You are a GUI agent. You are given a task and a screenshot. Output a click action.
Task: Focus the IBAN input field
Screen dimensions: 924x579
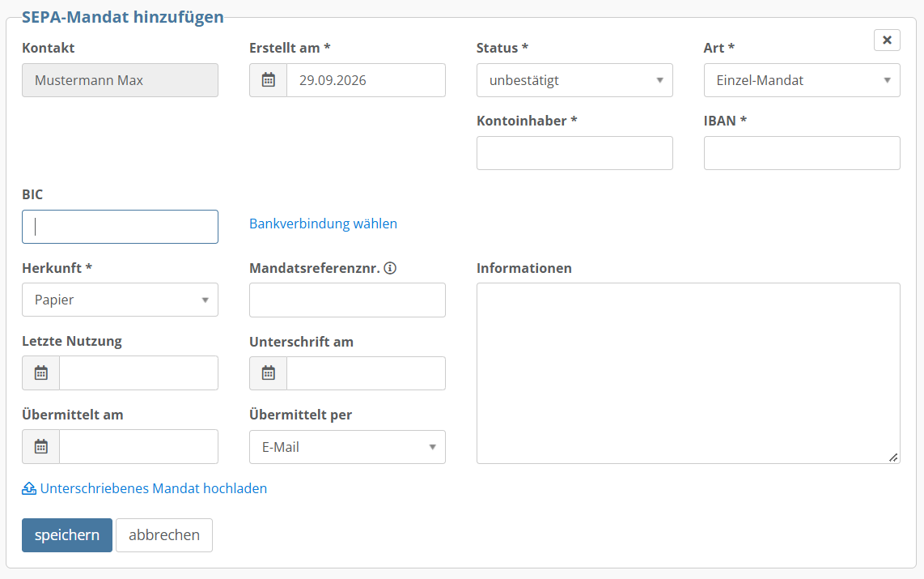point(802,153)
